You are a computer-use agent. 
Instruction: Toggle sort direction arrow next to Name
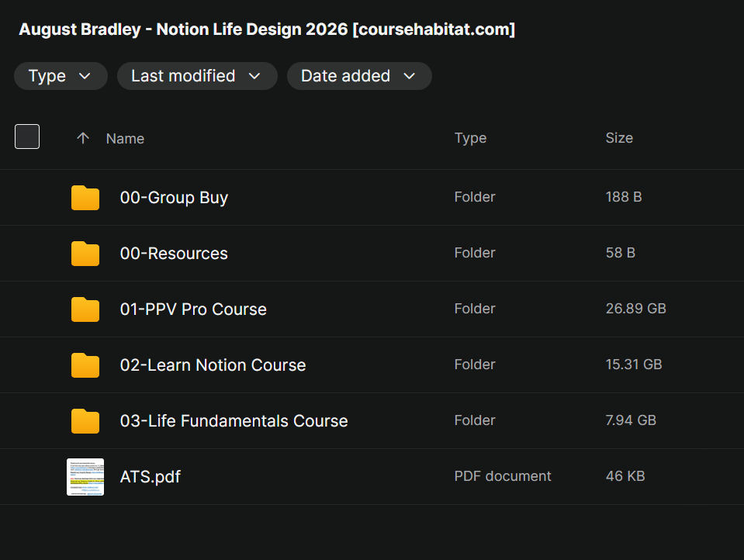(83, 138)
